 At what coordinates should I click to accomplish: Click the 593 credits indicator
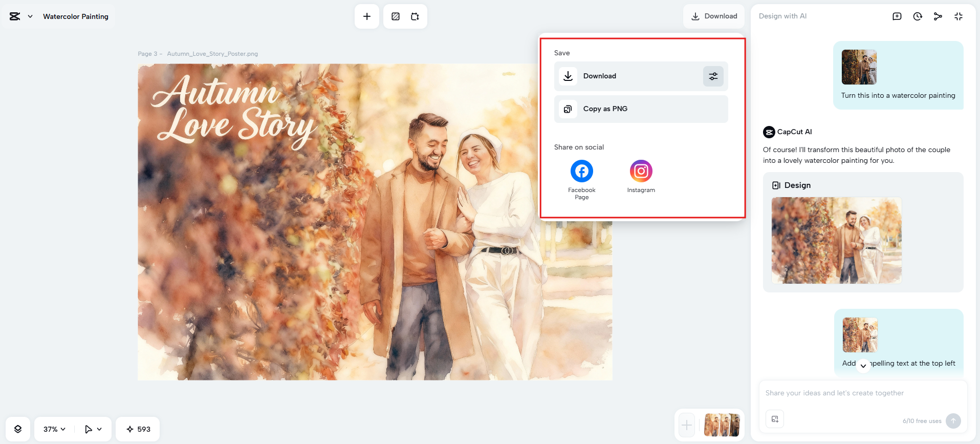(138, 429)
